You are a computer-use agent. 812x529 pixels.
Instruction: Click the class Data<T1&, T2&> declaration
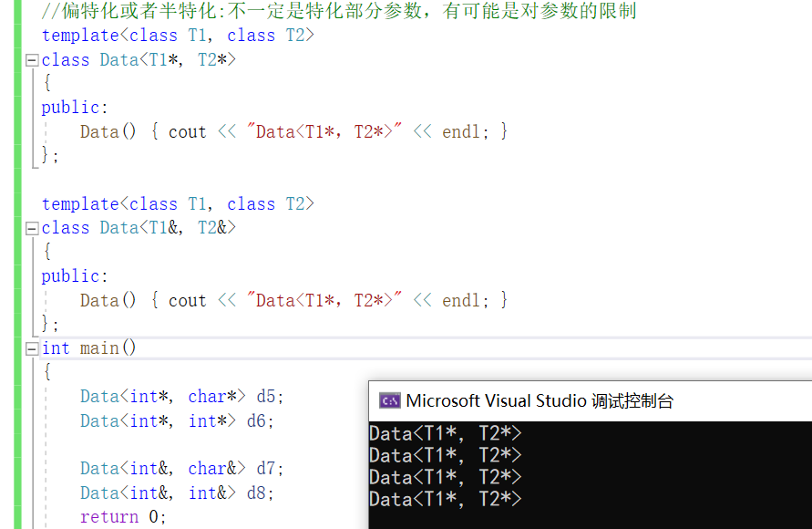tap(139, 227)
